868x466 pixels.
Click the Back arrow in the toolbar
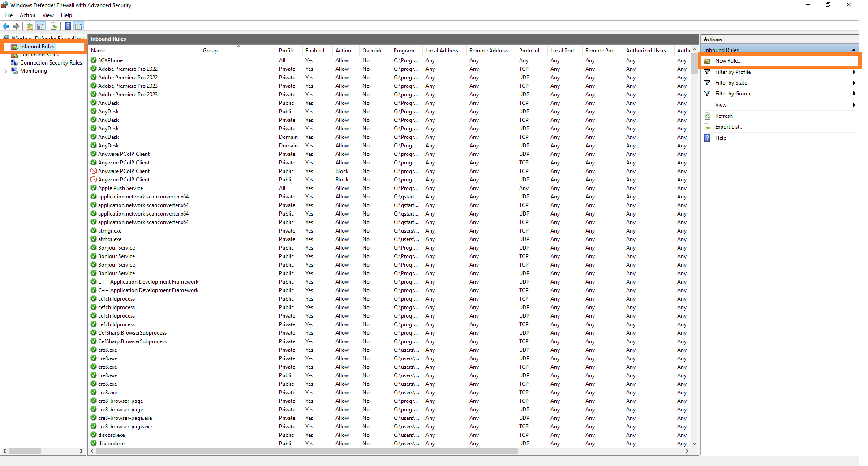coord(6,26)
